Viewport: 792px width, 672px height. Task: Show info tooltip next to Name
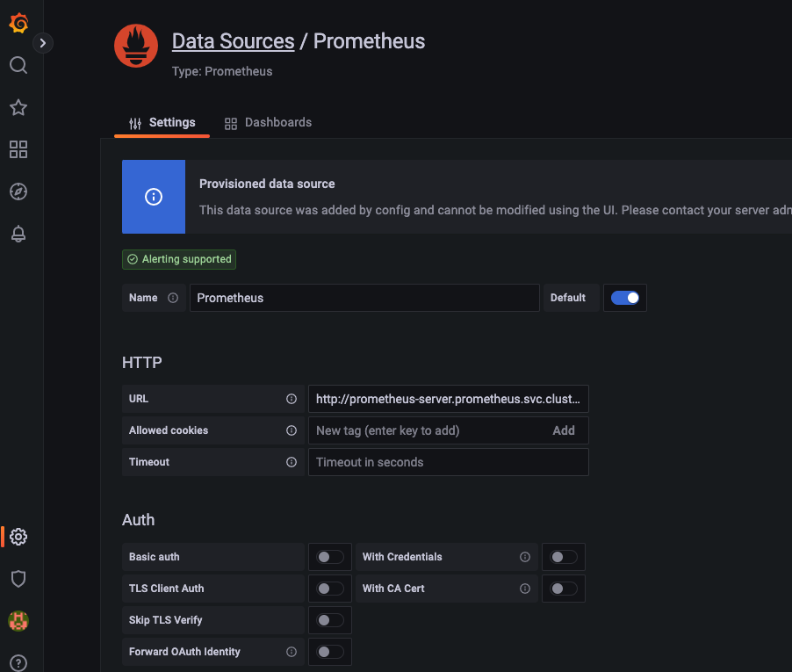pyautogui.click(x=173, y=298)
